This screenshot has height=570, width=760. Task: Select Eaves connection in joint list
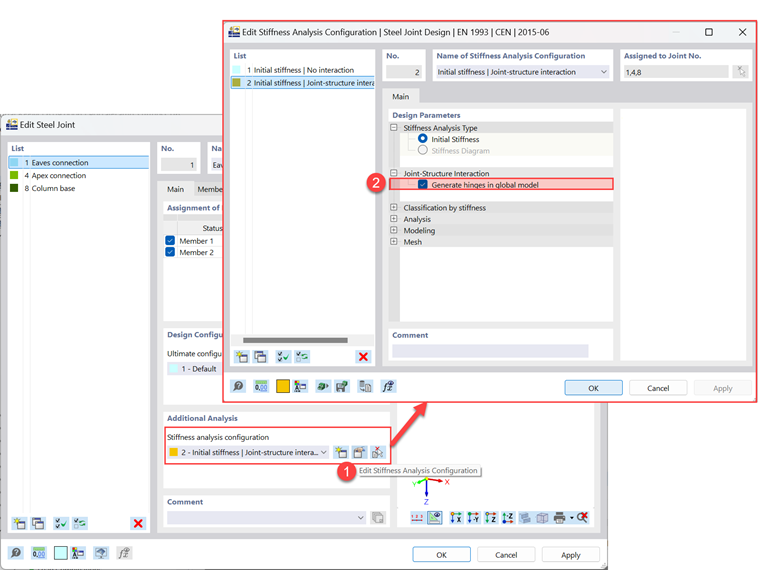pyautogui.click(x=79, y=162)
